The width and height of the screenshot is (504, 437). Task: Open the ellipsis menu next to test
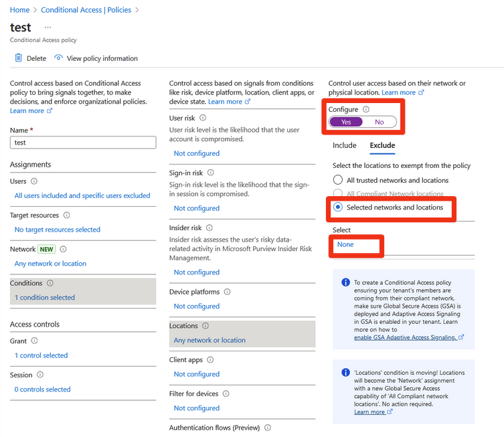(x=48, y=27)
